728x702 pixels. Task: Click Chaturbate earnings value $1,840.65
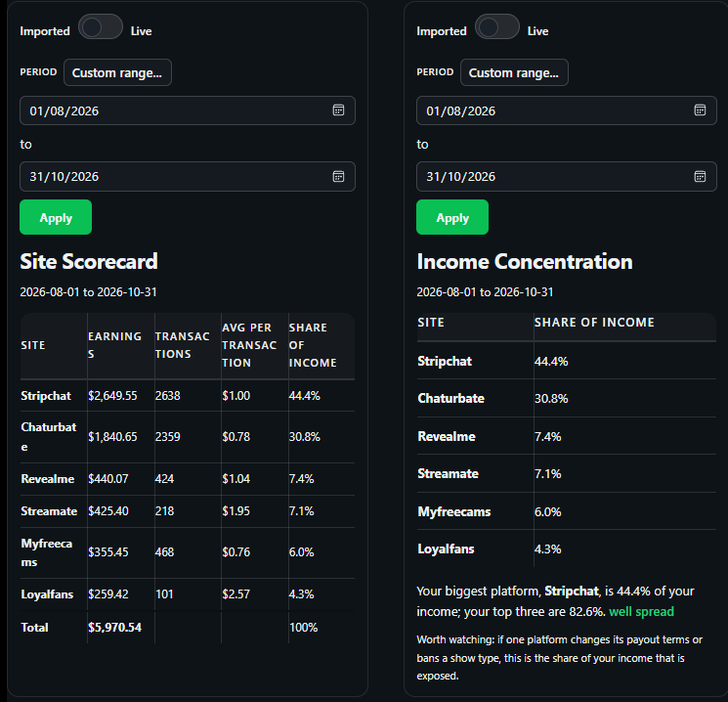pyautogui.click(x=112, y=437)
